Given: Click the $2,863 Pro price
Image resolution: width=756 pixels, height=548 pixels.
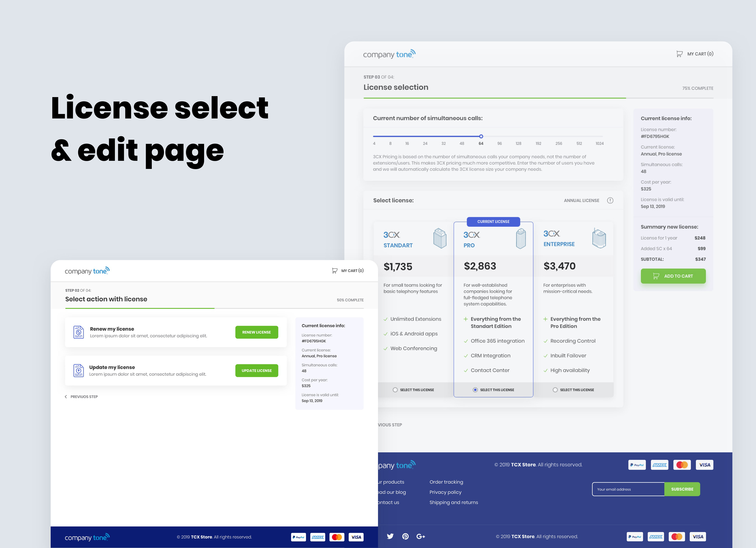Looking at the screenshot, I should click(480, 266).
